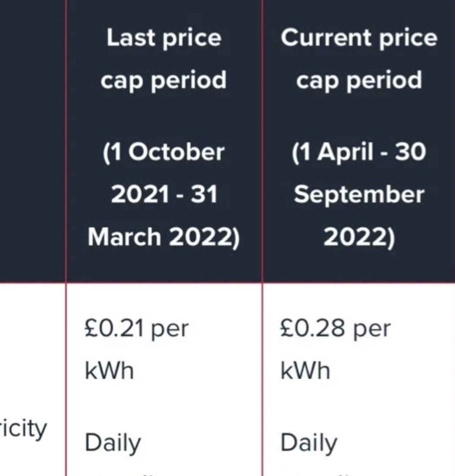Click the '£0.21' price value

pyautogui.click(x=114, y=328)
